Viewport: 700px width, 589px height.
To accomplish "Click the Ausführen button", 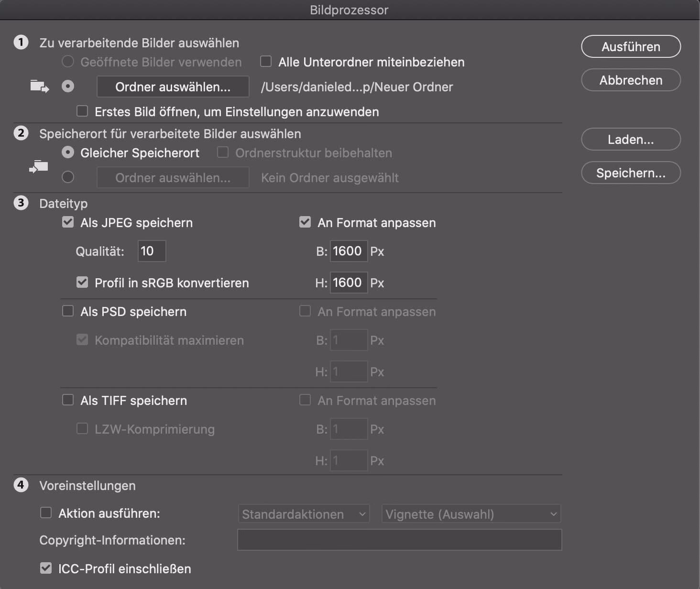I will click(x=631, y=46).
